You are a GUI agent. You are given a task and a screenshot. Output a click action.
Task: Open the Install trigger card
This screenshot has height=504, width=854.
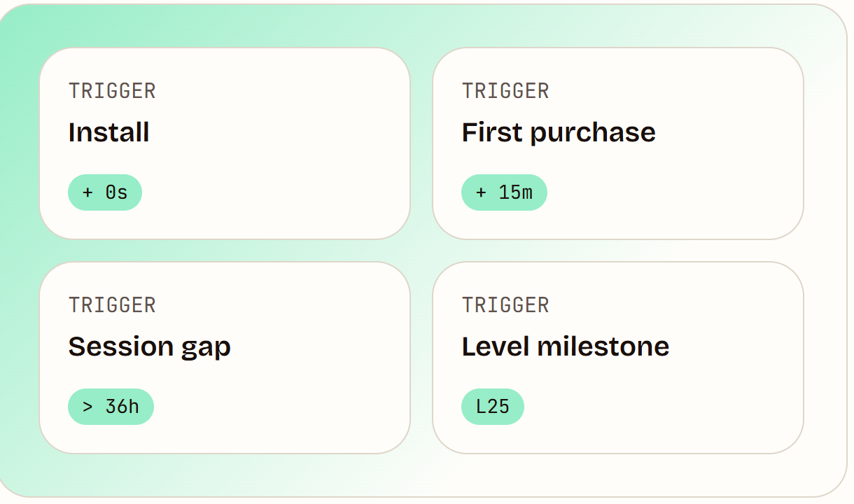[225, 143]
